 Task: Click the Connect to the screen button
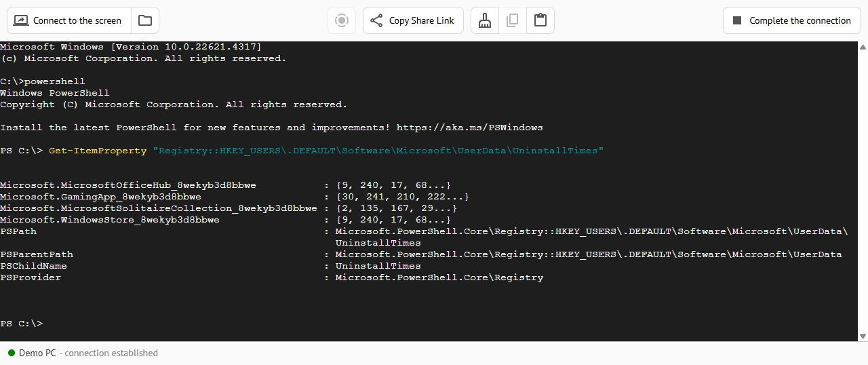coord(68,20)
